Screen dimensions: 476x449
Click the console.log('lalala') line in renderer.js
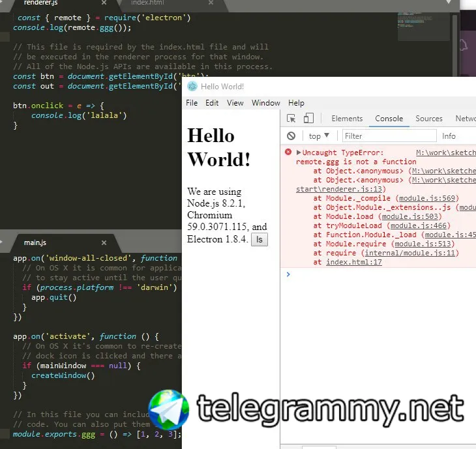pyautogui.click(x=79, y=115)
